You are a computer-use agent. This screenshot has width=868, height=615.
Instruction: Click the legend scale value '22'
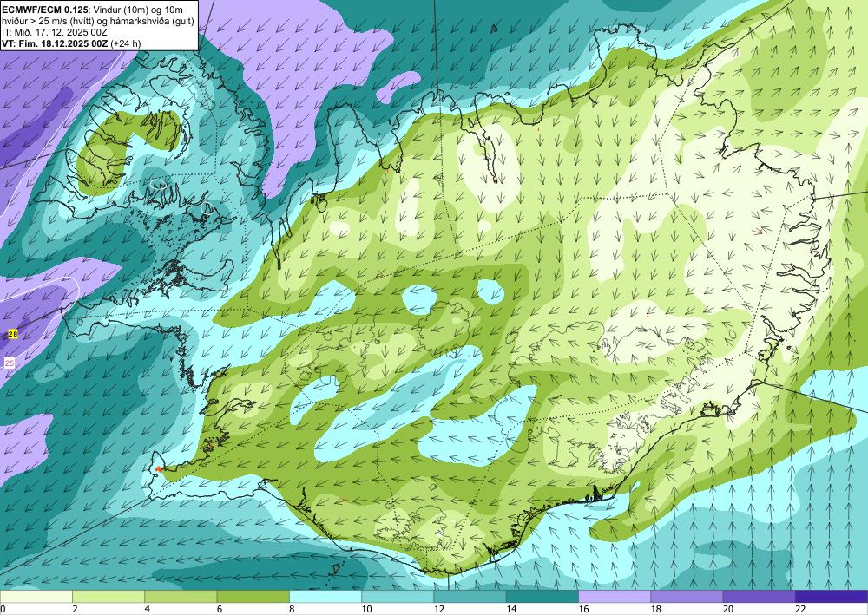point(800,609)
